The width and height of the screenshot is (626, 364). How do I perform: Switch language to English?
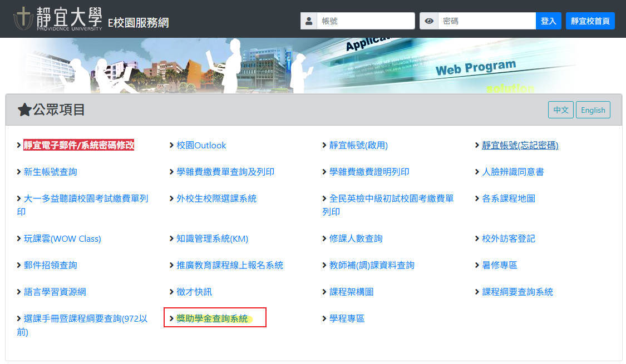(593, 110)
